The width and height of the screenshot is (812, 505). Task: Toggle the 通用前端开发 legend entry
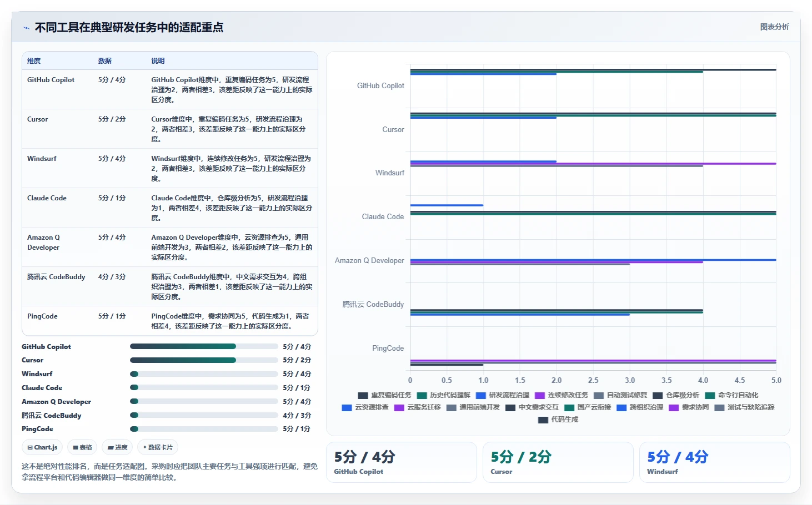[473, 407]
